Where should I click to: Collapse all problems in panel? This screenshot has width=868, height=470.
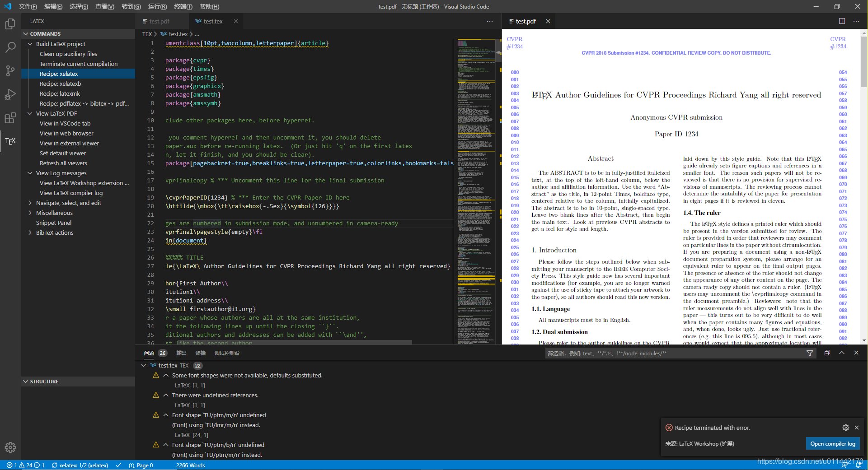[827, 353]
